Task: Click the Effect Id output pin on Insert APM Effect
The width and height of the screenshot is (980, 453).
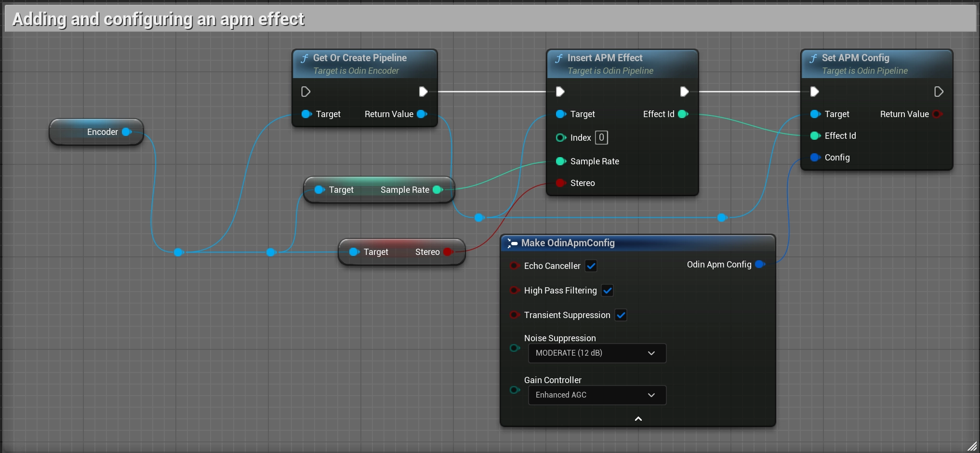Action: [x=684, y=114]
